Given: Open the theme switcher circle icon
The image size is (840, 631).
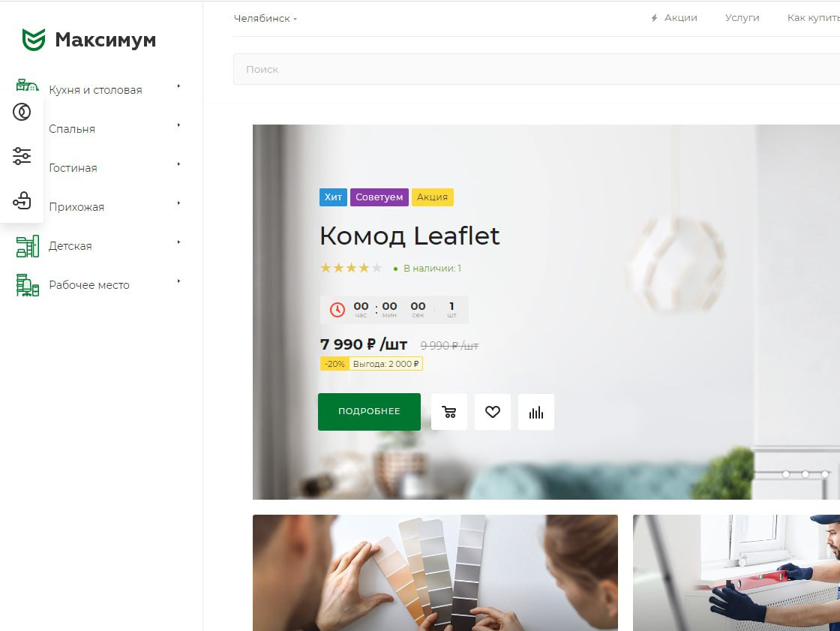Looking at the screenshot, I should pyautogui.click(x=22, y=112).
